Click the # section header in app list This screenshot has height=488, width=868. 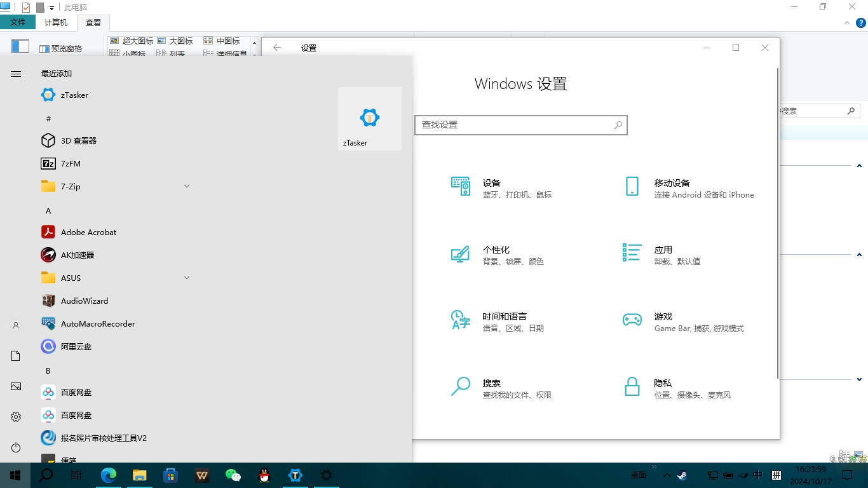(48, 119)
